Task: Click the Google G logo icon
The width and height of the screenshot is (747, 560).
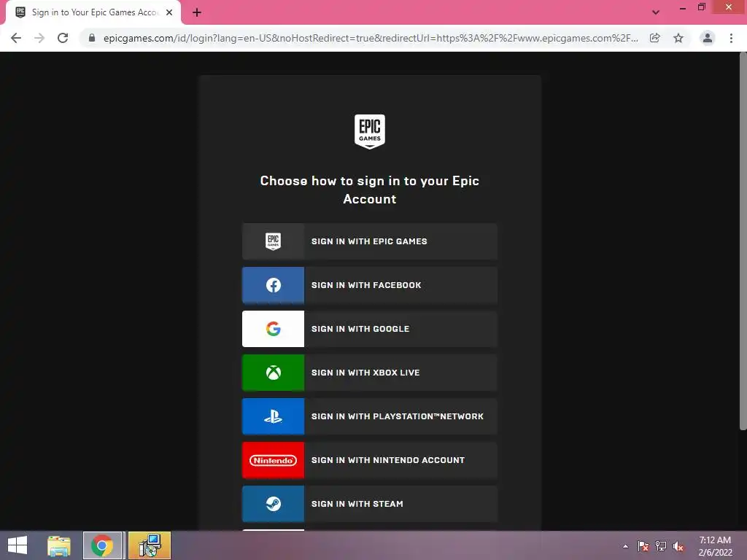Action: pyautogui.click(x=273, y=329)
